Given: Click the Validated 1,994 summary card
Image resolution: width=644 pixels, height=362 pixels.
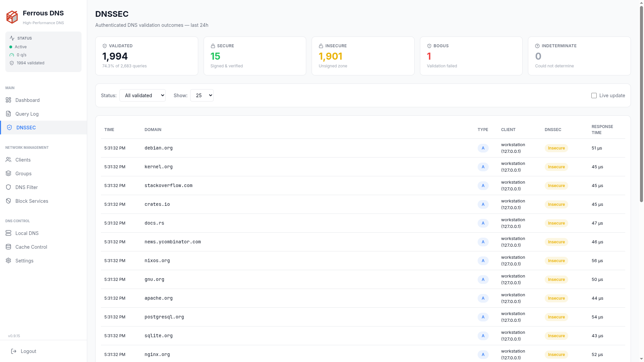Looking at the screenshot, I should [x=147, y=56].
